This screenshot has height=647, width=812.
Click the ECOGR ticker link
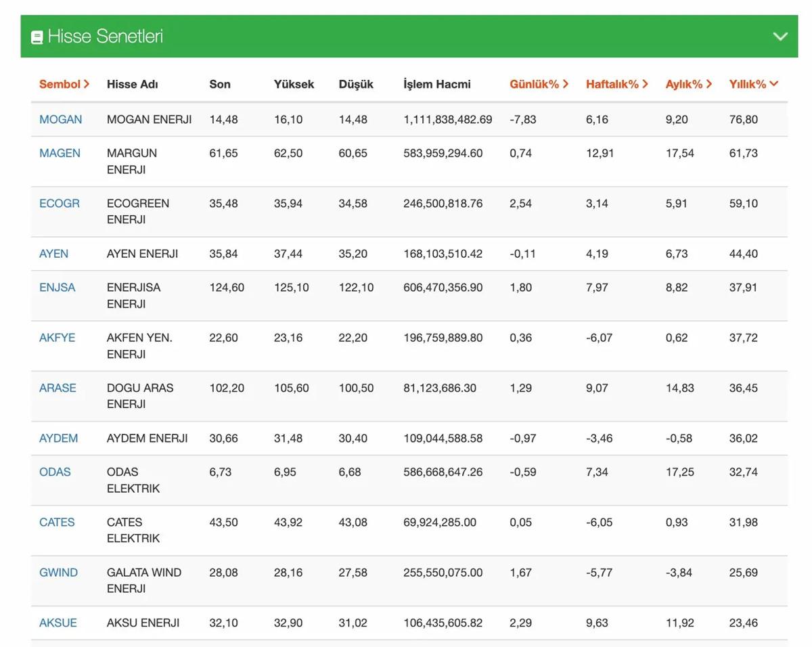tap(59, 203)
